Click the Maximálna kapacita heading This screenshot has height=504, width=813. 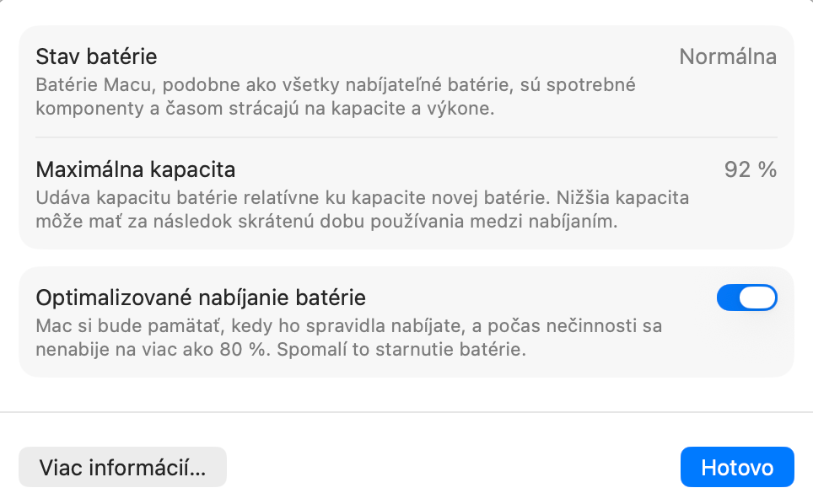click(135, 169)
